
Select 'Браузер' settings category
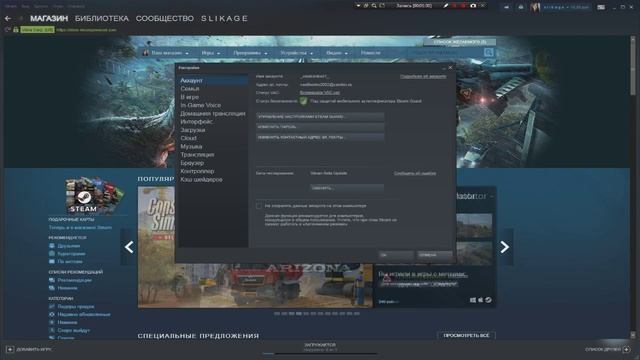click(213, 163)
